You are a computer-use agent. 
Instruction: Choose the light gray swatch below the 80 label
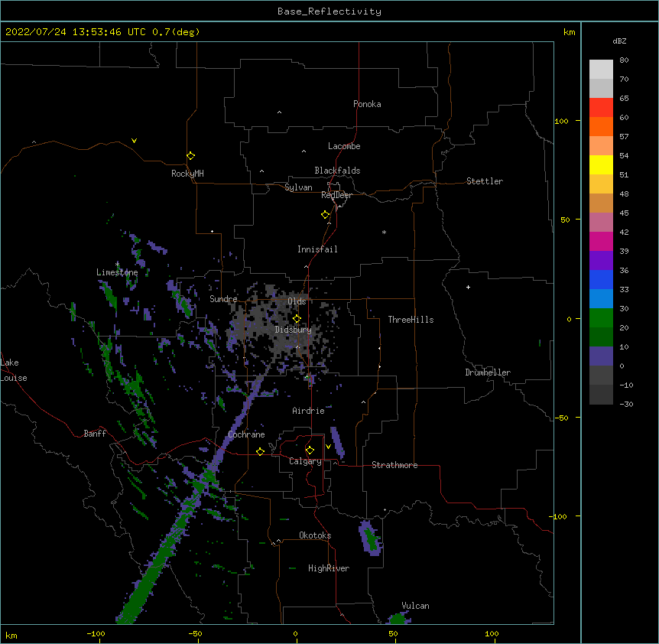coord(601,70)
